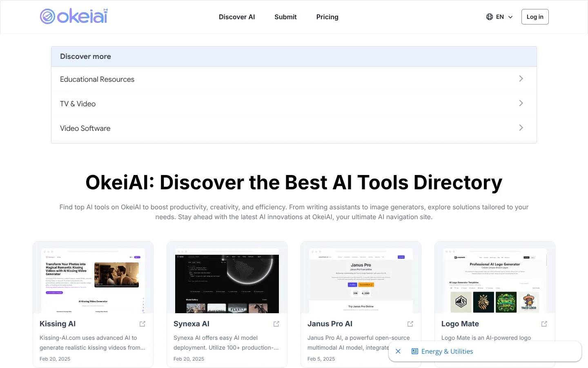Open the Pricing page
Image resolution: width=588 pixels, height=368 pixels.
click(327, 17)
